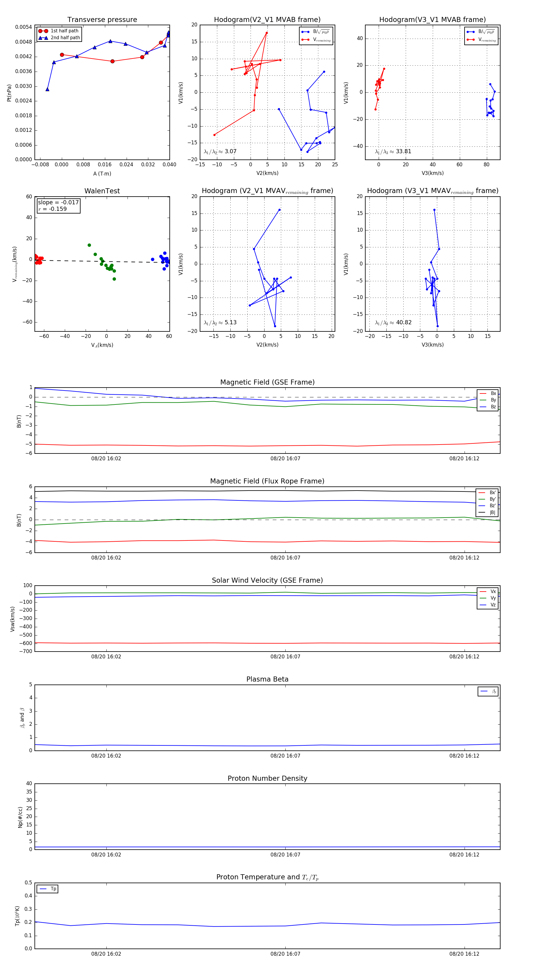This screenshot has height=980, width=535.
Task: Click the "WalenTest" plot title
Action: tap(102, 191)
